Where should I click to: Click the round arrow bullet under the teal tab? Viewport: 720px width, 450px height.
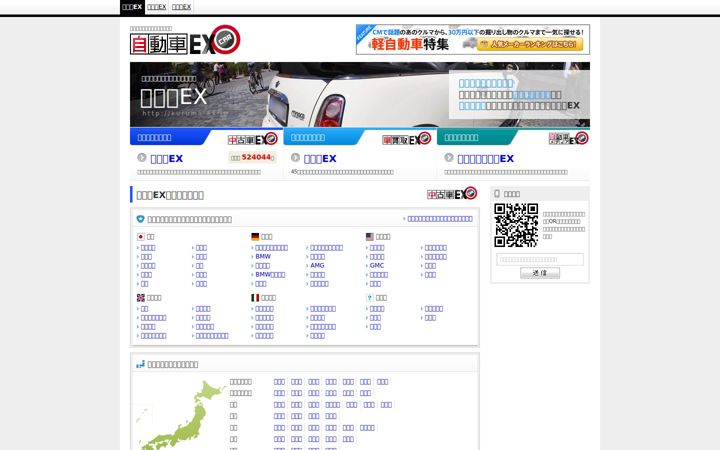click(x=449, y=158)
